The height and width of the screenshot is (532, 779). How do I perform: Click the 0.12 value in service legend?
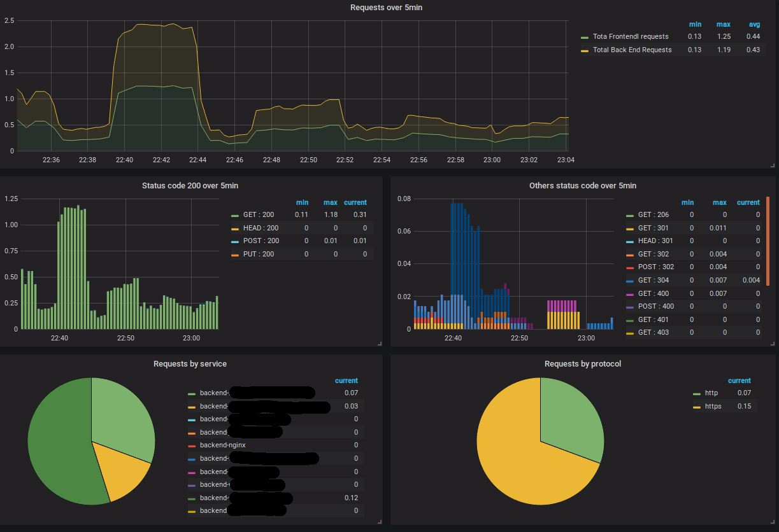click(351, 497)
